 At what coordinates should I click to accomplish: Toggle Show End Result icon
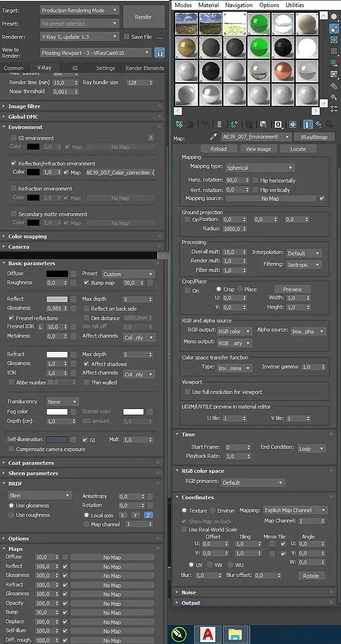308,124
